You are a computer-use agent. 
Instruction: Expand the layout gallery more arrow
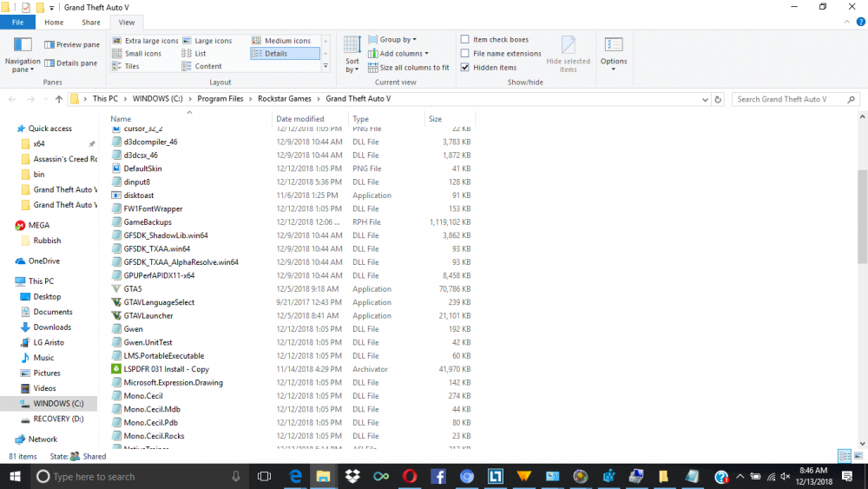(325, 67)
